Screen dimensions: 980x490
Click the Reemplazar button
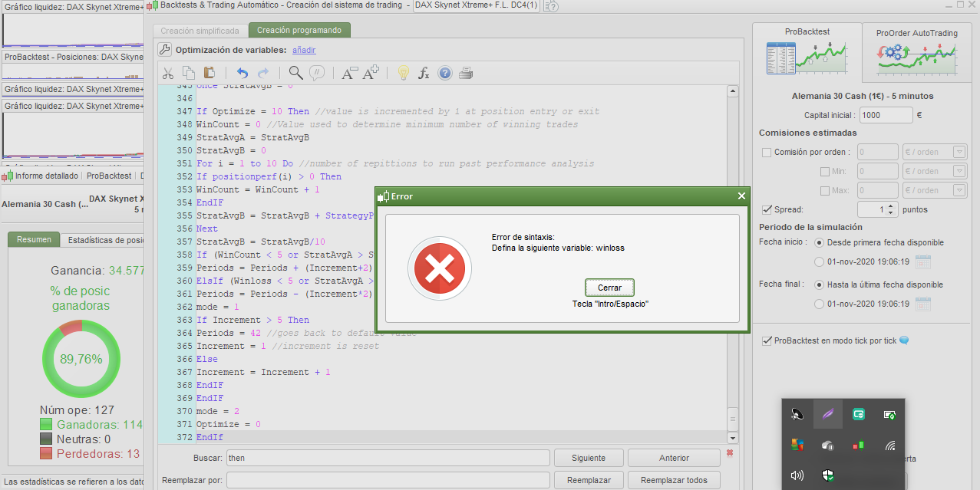[589, 480]
